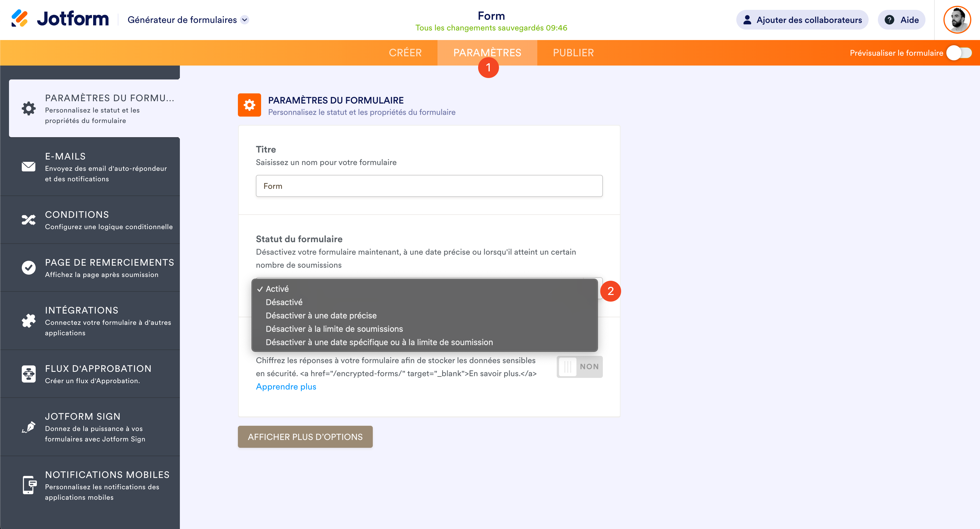Image resolution: width=980 pixels, height=529 pixels.
Task: Switch to the CRÉER tab
Action: coord(405,53)
